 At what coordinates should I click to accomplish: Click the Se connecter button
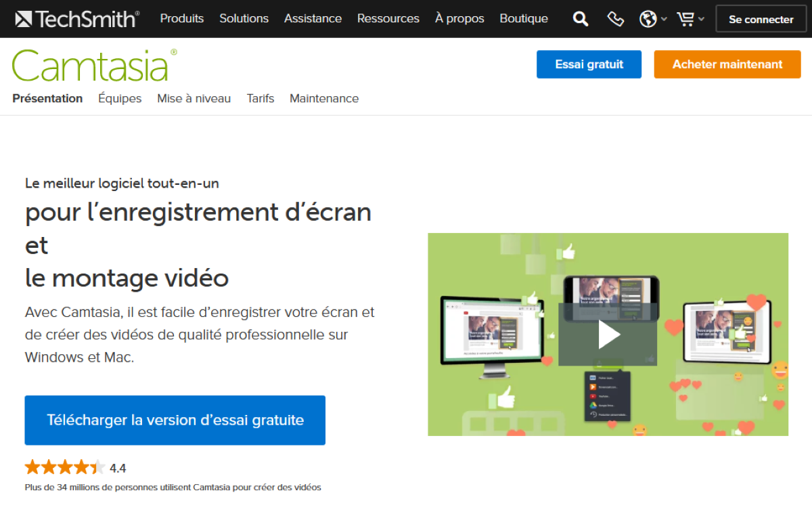pyautogui.click(x=761, y=20)
